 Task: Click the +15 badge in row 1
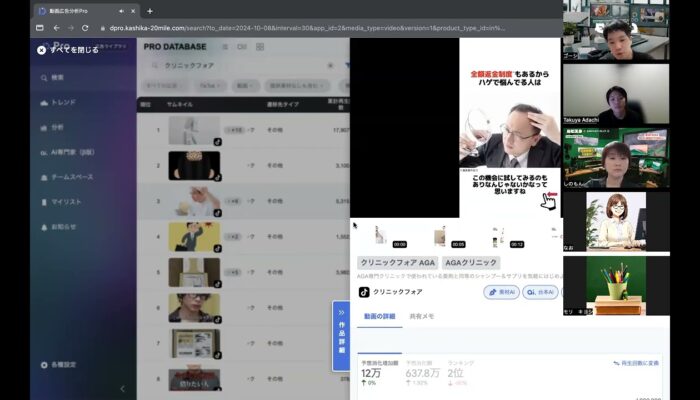click(234, 130)
